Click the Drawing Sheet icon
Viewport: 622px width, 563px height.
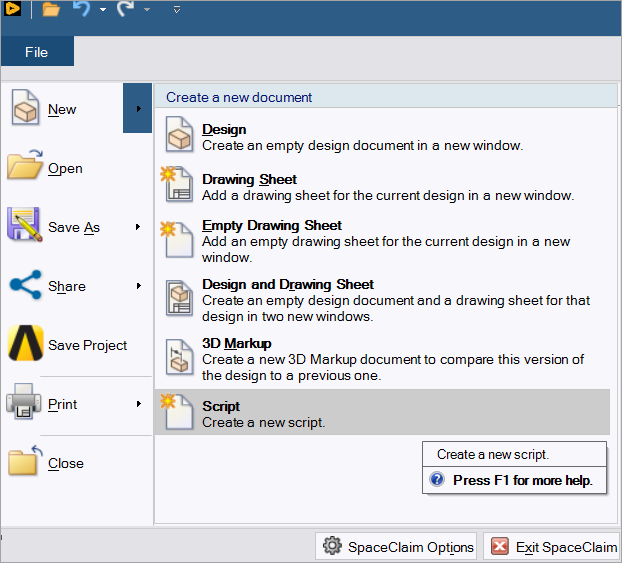pos(177,186)
